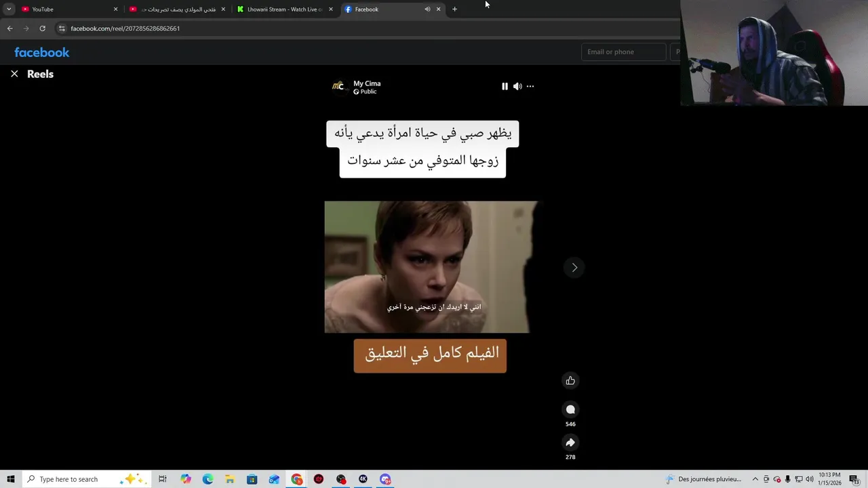
Task: Show hidden system tray icons
Action: [755, 479]
